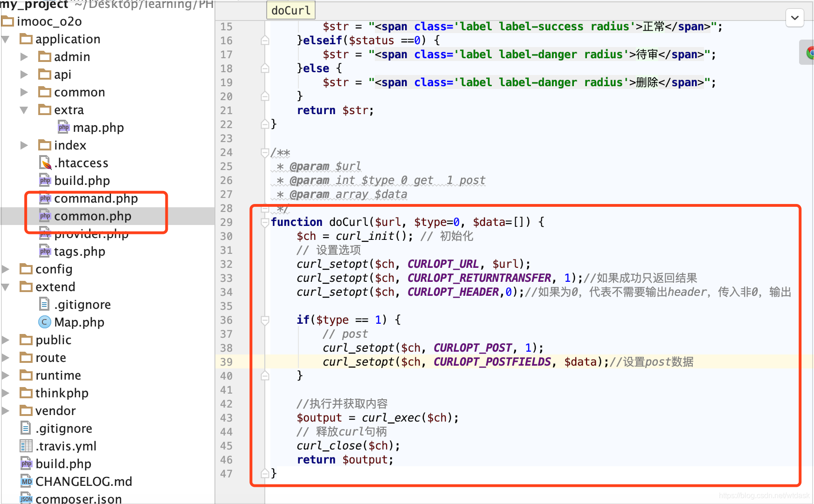The width and height of the screenshot is (814, 504).
Task: Expand the thinkphp folder tree arrow
Action: point(6,393)
